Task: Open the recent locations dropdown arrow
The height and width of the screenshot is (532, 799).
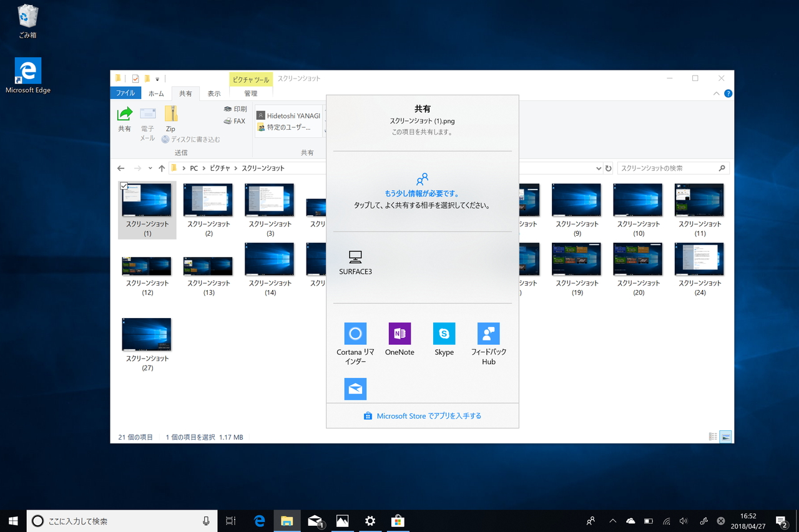Action: click(x=150, y=168)
